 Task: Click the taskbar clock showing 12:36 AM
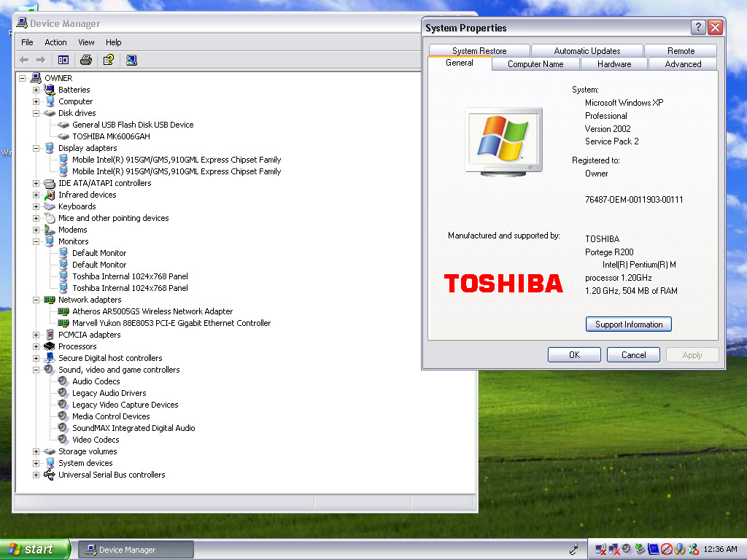(x=720, y=549)
